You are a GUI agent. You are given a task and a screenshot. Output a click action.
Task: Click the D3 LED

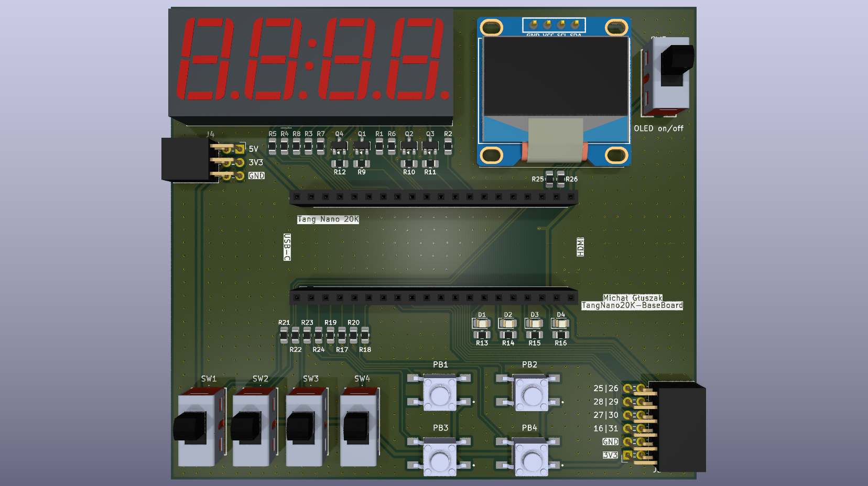(534, 323)
